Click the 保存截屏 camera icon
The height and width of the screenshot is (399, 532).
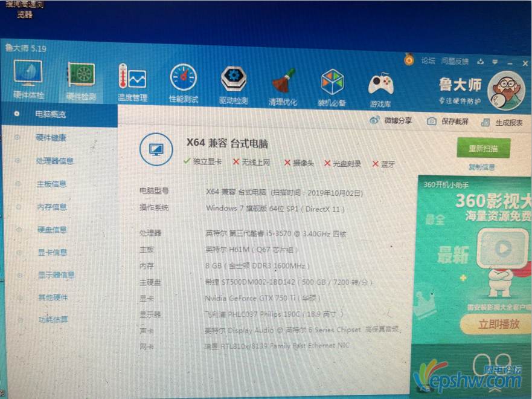431,122
